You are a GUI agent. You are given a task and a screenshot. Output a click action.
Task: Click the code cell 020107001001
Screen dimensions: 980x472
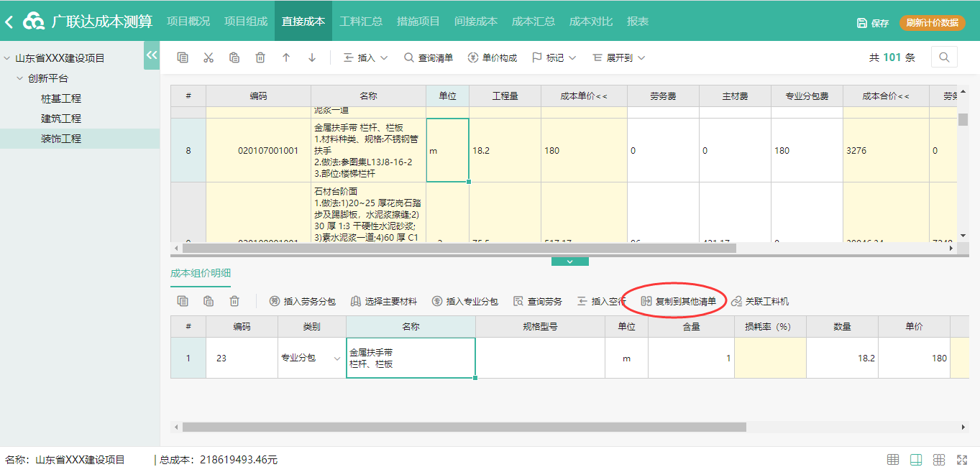(x=259, y=151)
